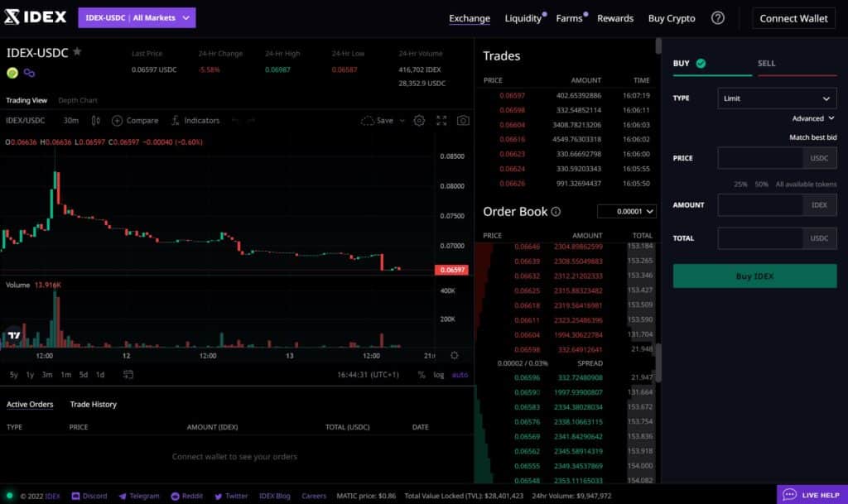The width and height of the screenshot is (848, 504).
Task: Switch to the SELL tab
Action: [x=766, y=63]
